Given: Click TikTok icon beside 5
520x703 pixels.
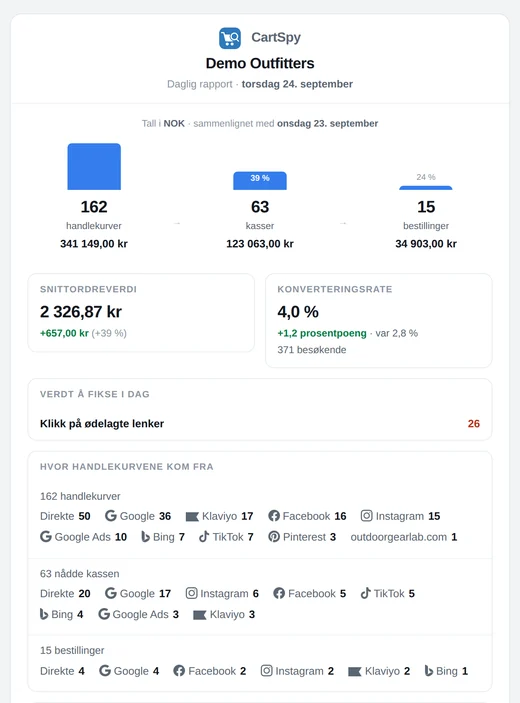Looking at the screenshot, I should [366, 593].
